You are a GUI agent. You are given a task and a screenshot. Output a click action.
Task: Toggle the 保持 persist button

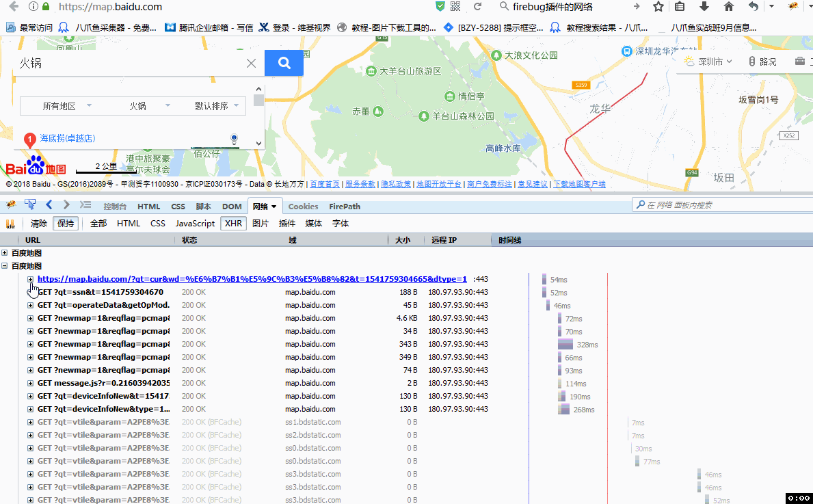[x=66, y=224]
